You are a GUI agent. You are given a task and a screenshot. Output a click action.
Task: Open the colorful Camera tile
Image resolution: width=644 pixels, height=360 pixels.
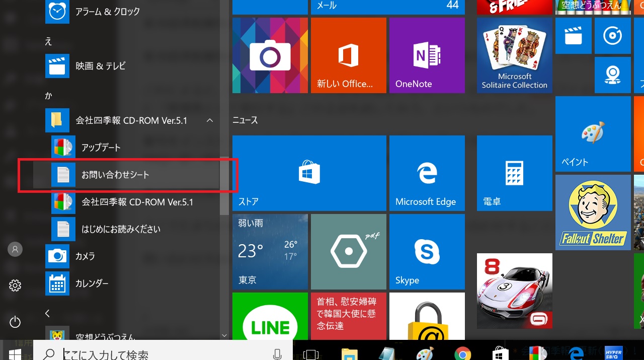click(270, 55)
